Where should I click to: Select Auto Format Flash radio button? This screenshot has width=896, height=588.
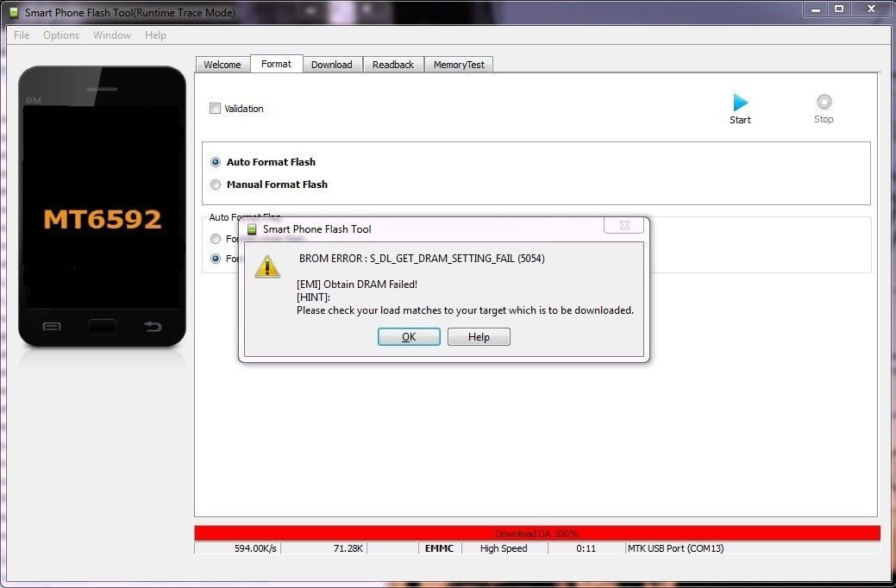coord(216,162)
